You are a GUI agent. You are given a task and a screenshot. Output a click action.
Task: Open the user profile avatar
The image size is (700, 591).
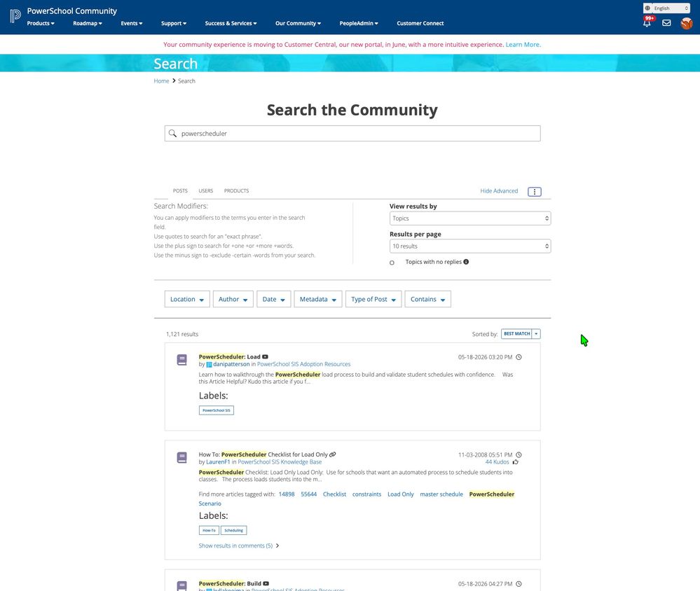(x=687, y=23)
